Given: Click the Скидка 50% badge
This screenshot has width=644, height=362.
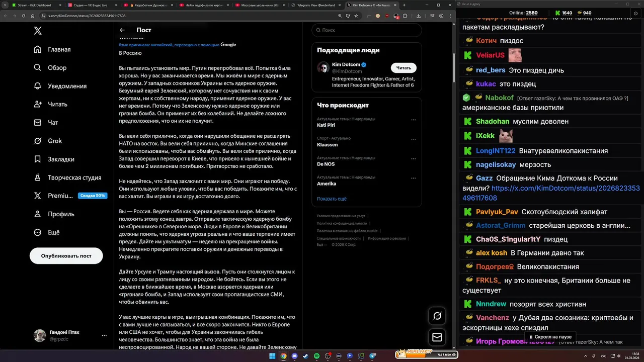Looking at the screenshot, I should pos(93,196).
